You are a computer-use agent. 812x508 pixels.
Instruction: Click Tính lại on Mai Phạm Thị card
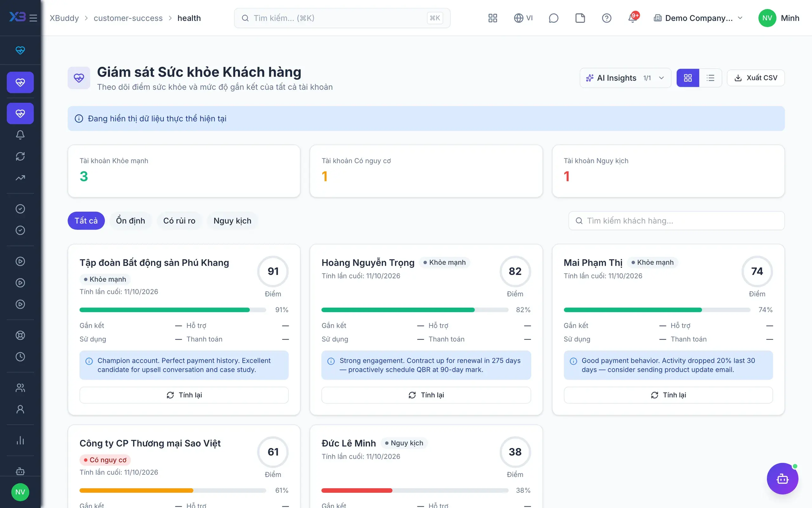click(x=668, y=395)
